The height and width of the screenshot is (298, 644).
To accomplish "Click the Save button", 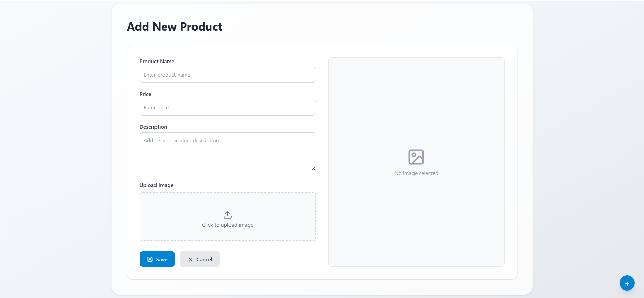I will click(x=157, y=259).
